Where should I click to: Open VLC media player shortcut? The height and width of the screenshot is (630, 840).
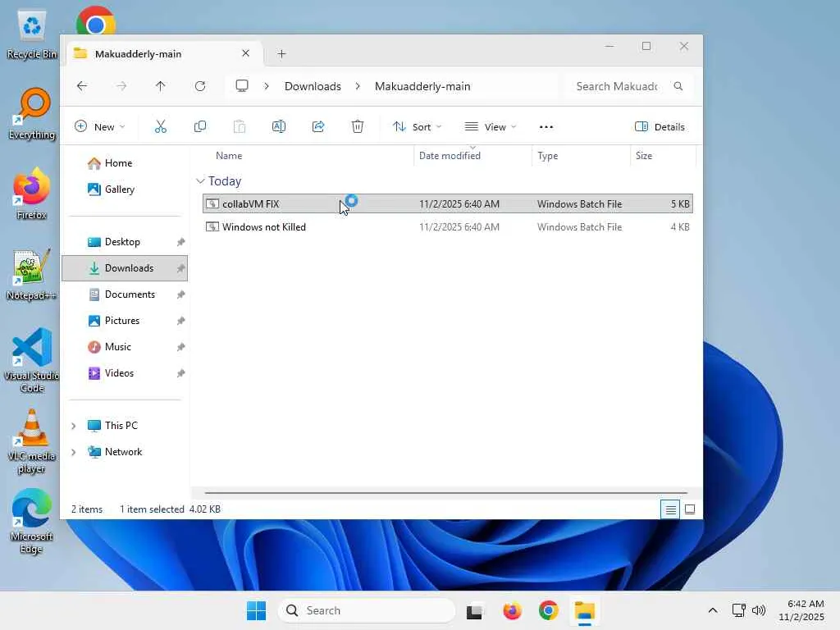32,441
